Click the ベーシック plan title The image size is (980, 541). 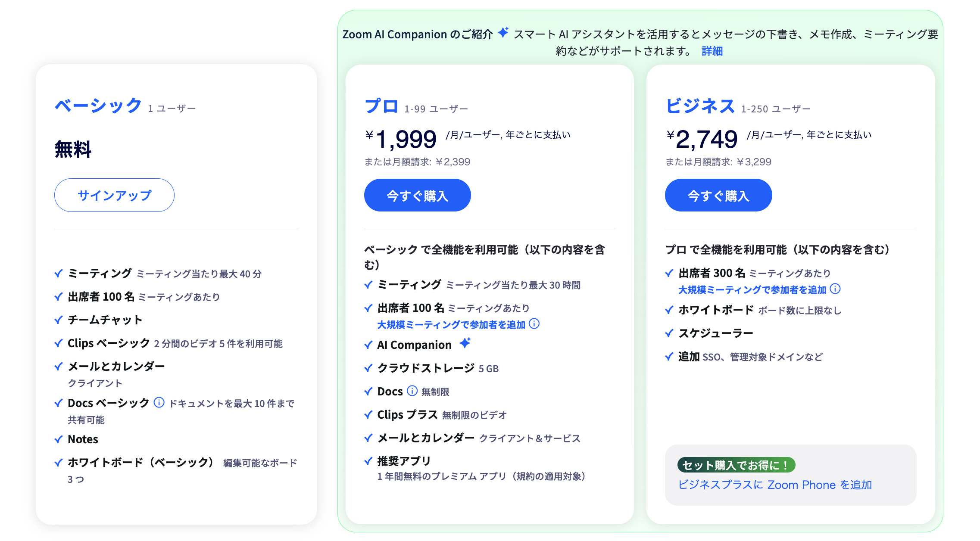(98, 106)
